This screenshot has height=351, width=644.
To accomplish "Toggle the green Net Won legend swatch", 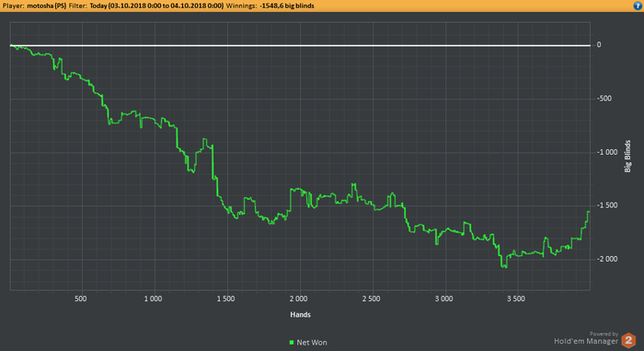I will click(x=292, y=343).
